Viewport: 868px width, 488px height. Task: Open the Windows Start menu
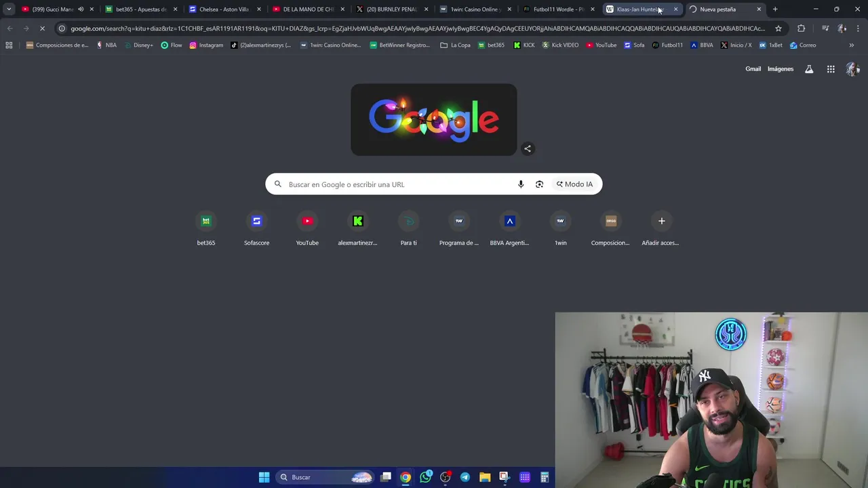tap(264, 477)
